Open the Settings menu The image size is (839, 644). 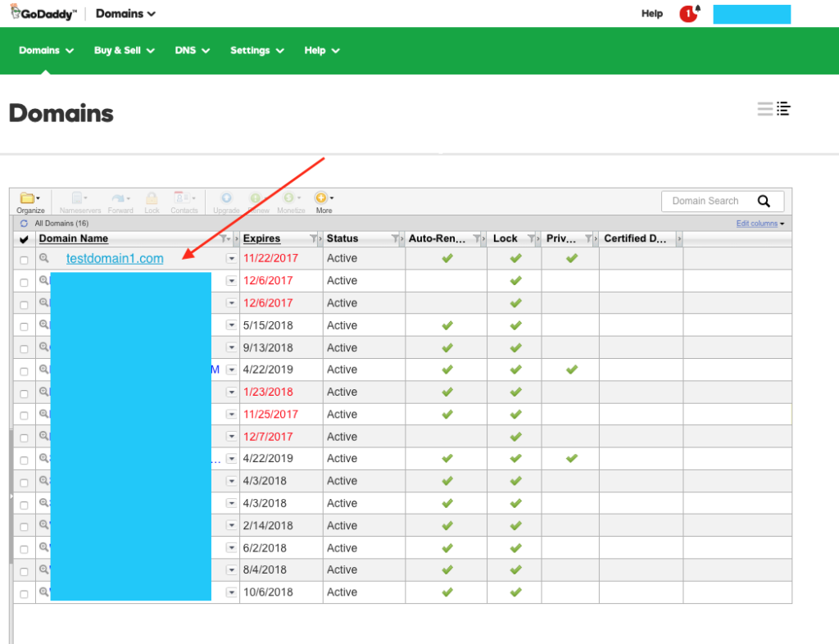256,50
